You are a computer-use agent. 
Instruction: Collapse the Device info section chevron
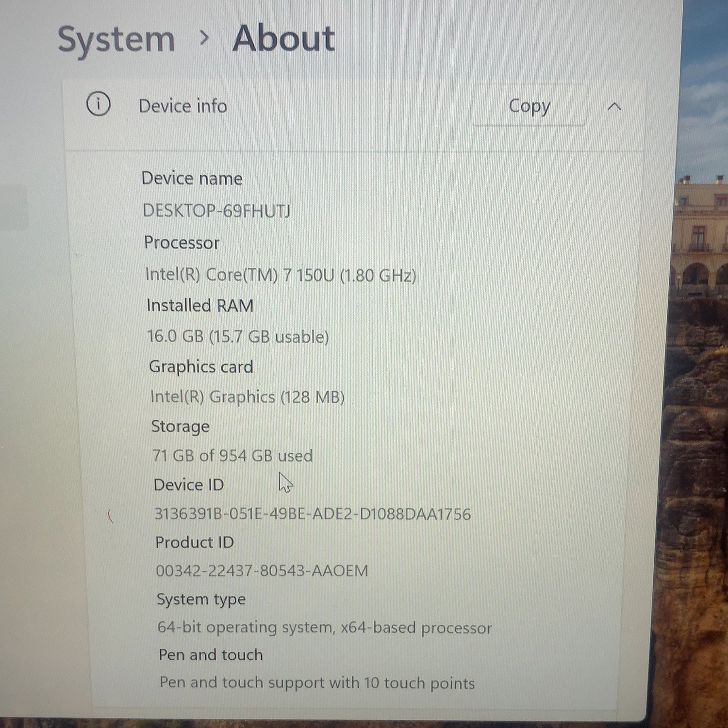(x=614, y=107)
